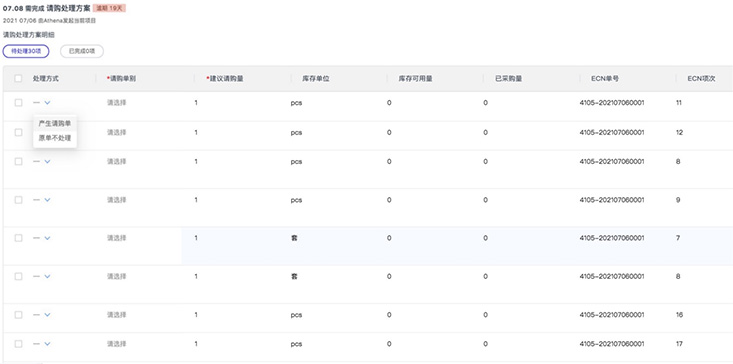733x364 pixels.
Task: Open processing method chevron for ECN item 17
Action: tap(47, 344)
